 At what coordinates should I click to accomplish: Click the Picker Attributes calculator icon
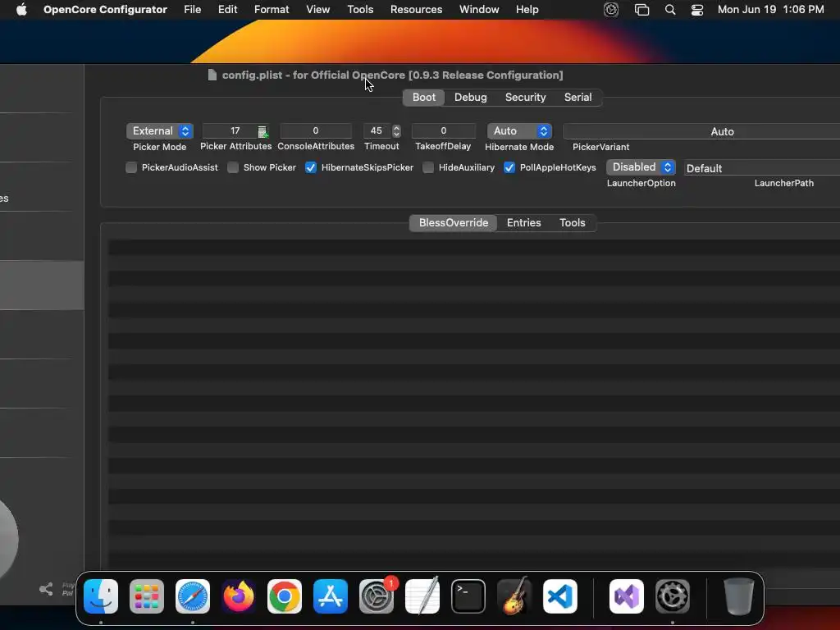coord(262,131)
